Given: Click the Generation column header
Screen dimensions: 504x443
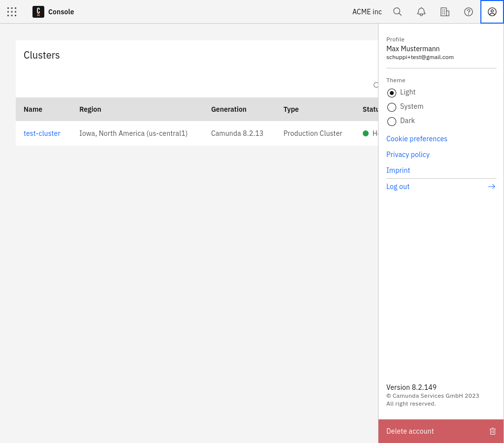Looking at the screenshot, I should coord(228,109).
